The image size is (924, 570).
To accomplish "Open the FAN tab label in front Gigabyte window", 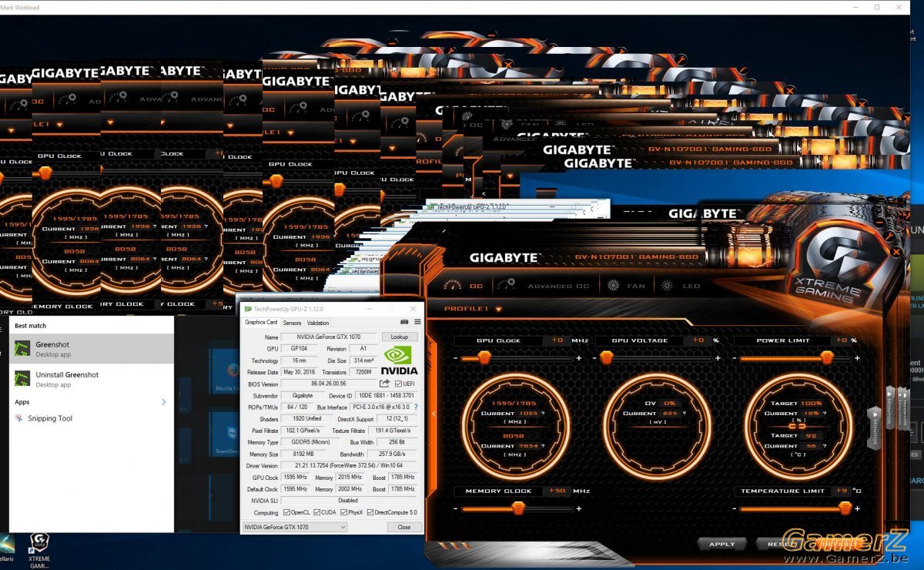I will (636, 286).
